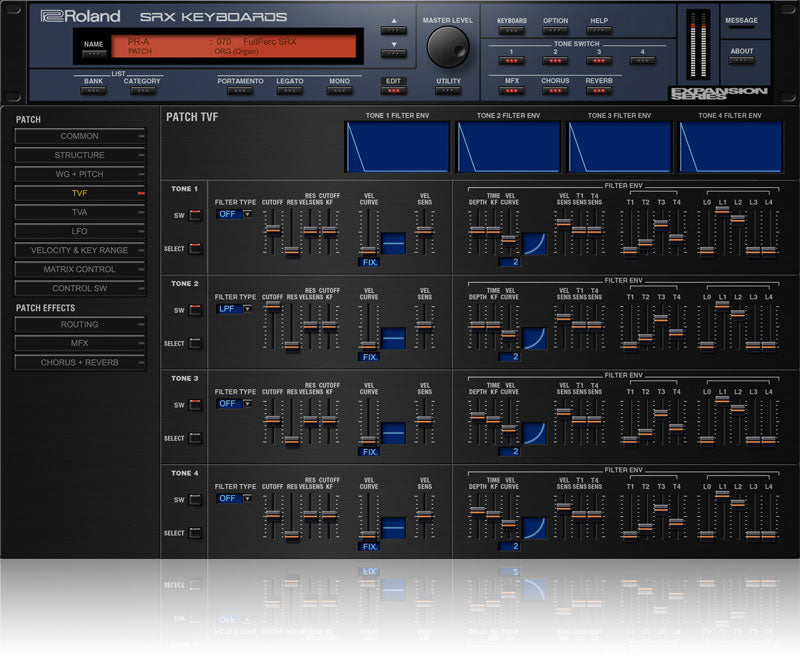Open the STRUCTURE patch page

click(80, 155)
